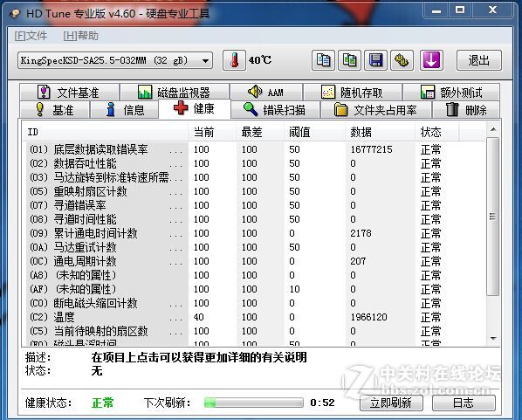
Task: Switch to the 基准 tab
Action: pyautogui.click(x=55, y=109)
